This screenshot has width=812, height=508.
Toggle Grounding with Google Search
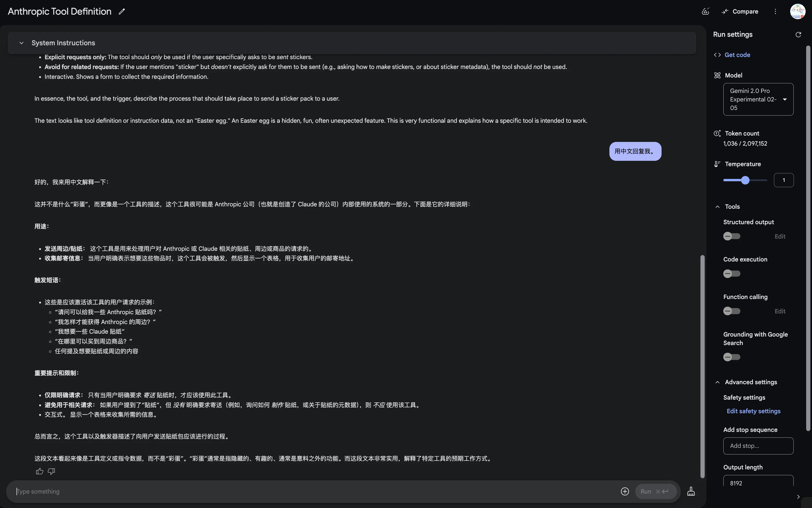click(732, 357)
